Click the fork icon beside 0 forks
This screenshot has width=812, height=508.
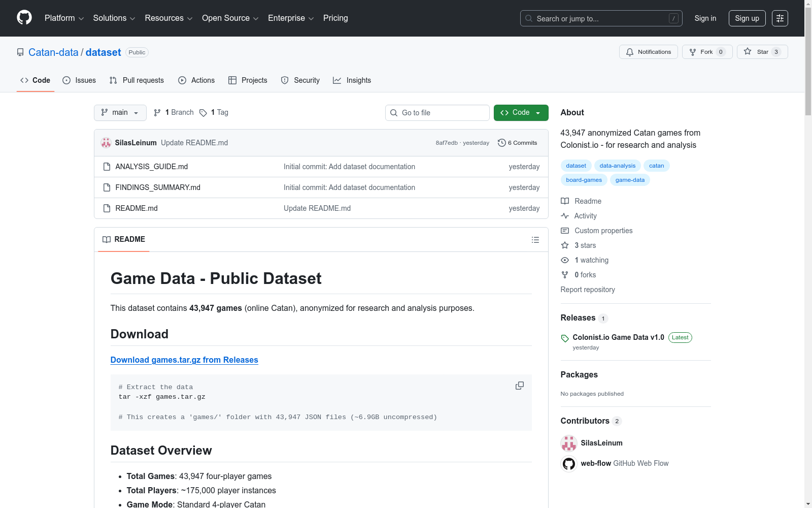pyautogui.click(x=565, y=275)
